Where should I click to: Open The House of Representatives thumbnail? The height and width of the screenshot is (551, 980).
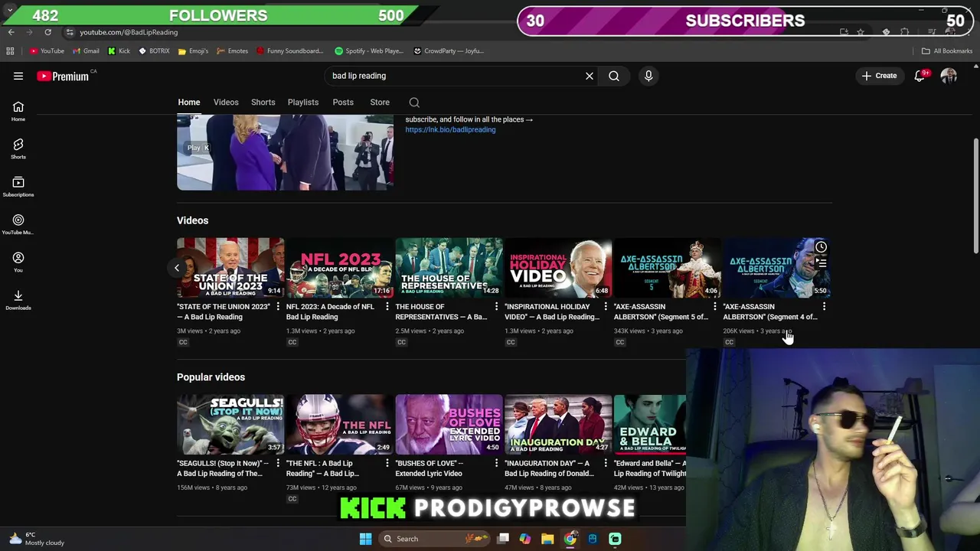click(x=449, y=267)
